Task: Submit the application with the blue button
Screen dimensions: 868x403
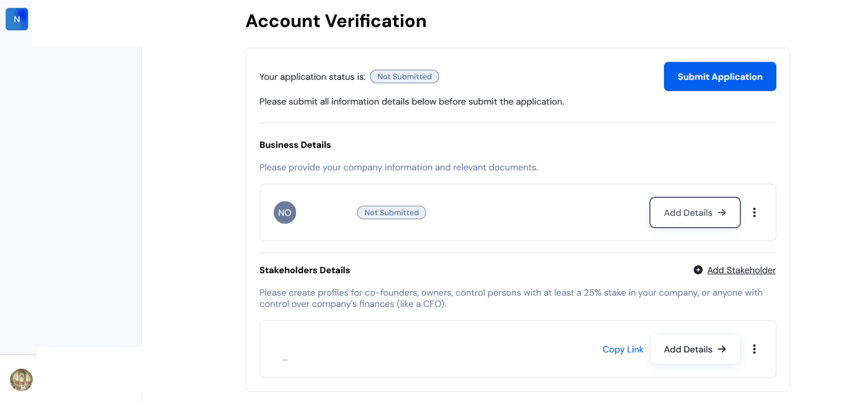Action: [720, 76]
